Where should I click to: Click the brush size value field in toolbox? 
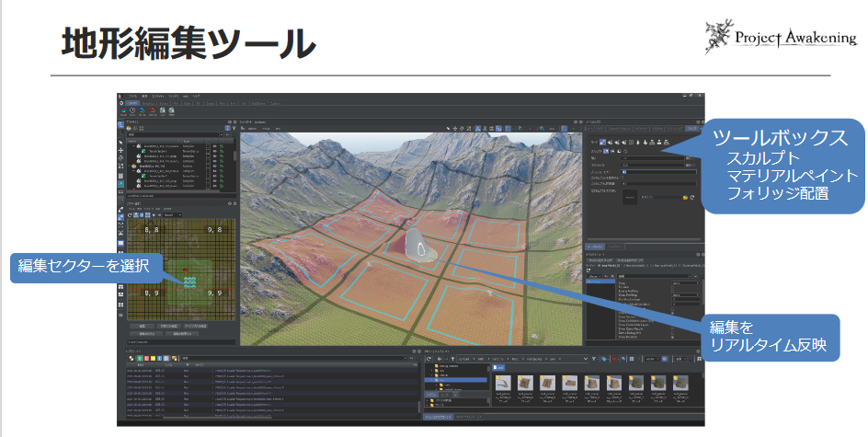tap(652, 165)
